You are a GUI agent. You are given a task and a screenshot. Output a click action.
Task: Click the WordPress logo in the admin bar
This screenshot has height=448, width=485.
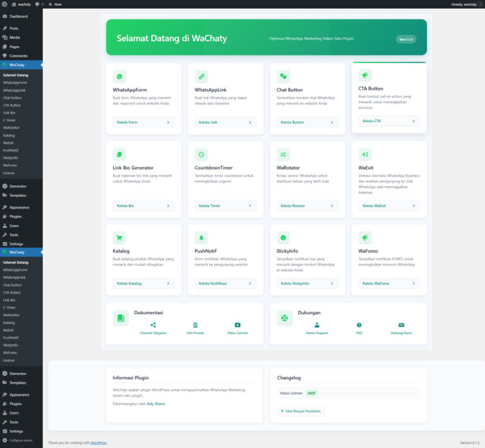[x=4, y=4]
